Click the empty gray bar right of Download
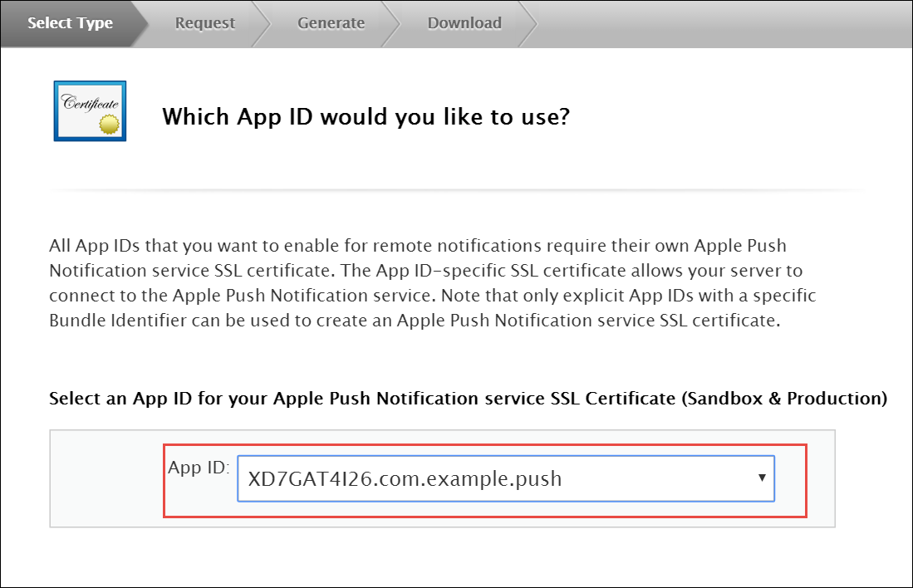Viewport: 913px width, 588px height. 723,23
